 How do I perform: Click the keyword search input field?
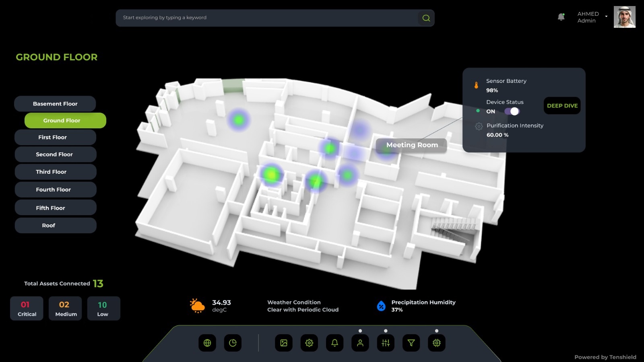pos(266,18)
